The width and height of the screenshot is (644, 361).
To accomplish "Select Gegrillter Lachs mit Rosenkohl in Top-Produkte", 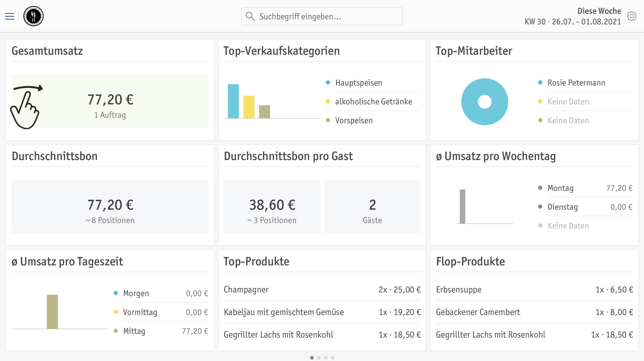I will pyautogui.click(x=322, y=335).
